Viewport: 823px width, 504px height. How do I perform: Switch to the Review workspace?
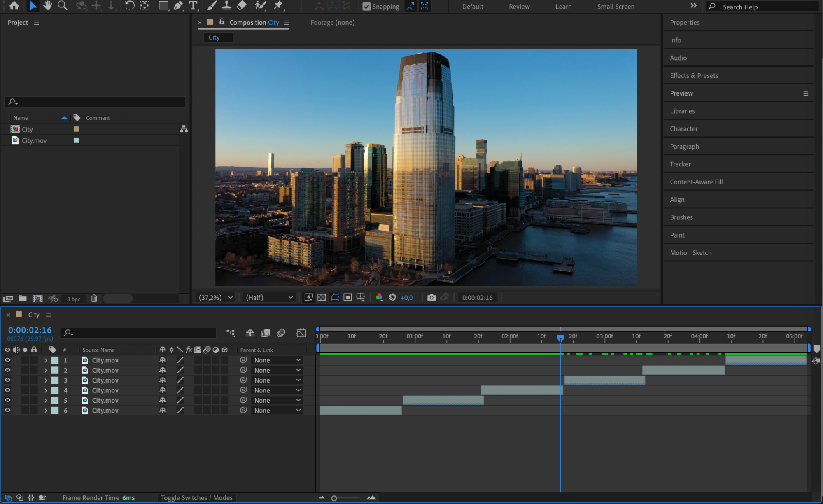pyautogui.click(x=519, y=7)
